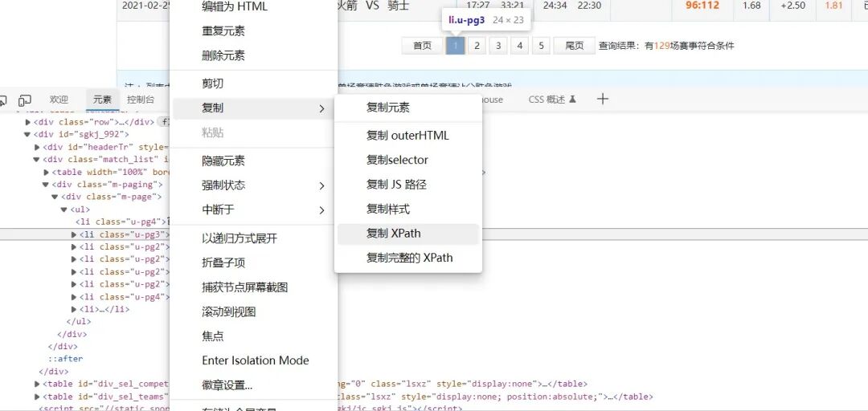Jump to 尾页 last page

[574, 46]
